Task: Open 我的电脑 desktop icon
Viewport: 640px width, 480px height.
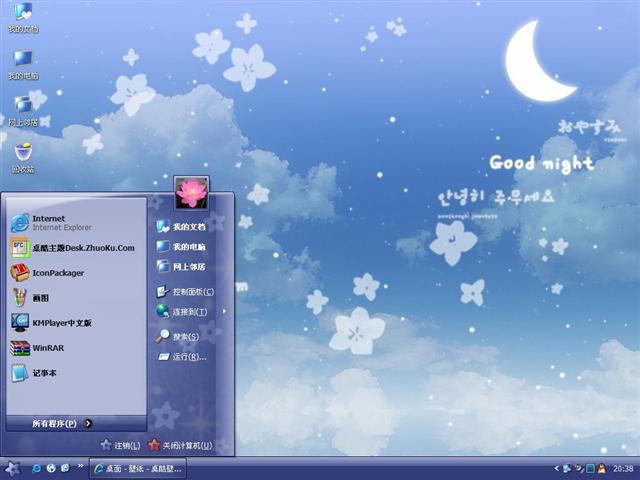Action: (23, 64)
